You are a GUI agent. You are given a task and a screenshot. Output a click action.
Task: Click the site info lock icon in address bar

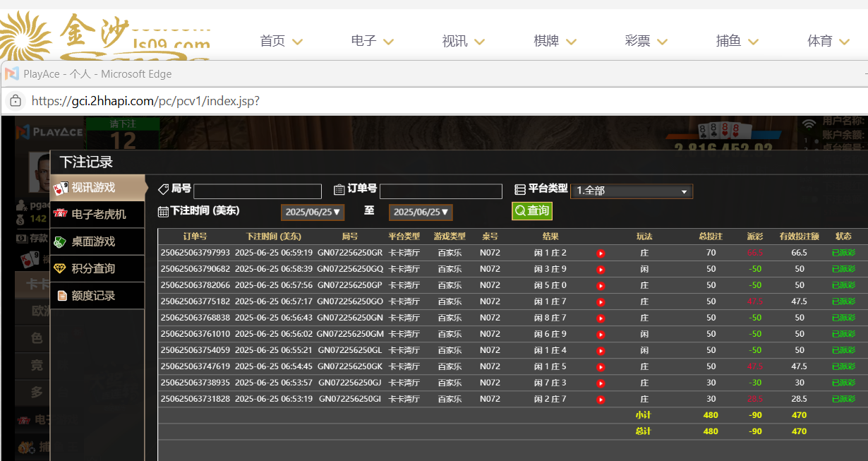pyautogui.click(x=16, y=101)
